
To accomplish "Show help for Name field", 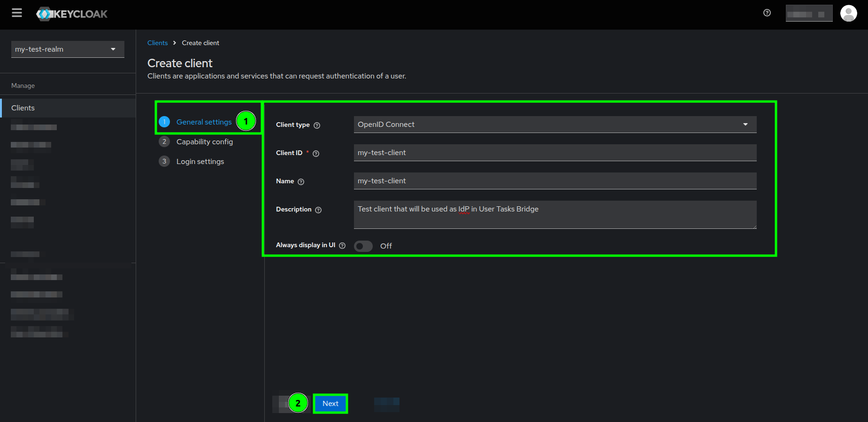I will coord(301,182).
